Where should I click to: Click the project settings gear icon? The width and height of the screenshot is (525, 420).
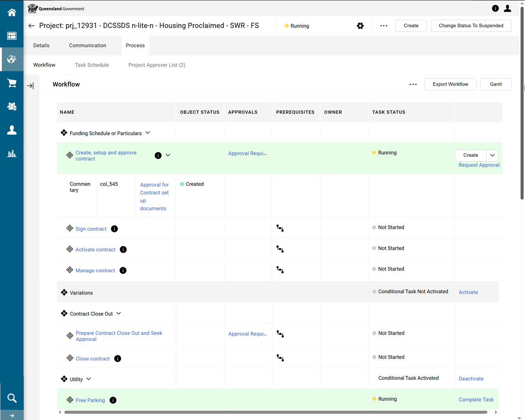point(360,26)
